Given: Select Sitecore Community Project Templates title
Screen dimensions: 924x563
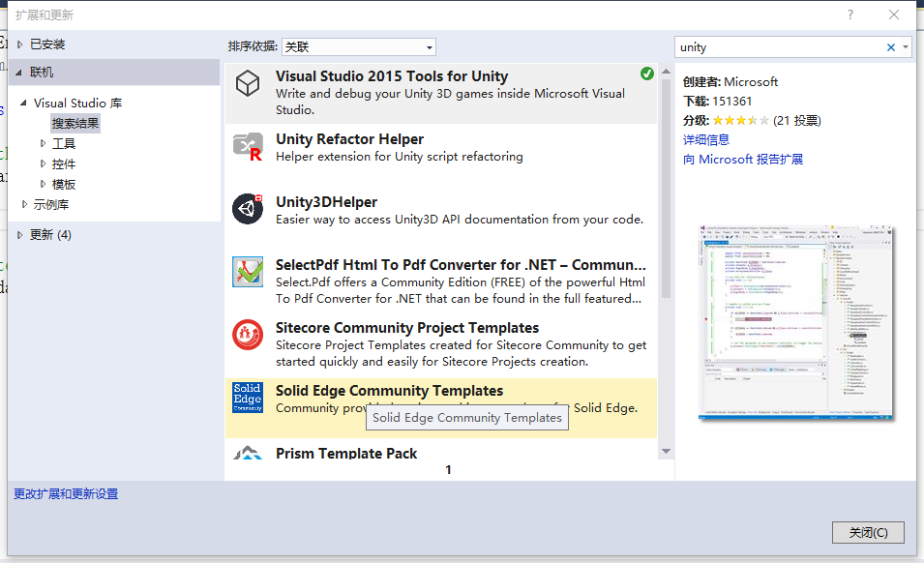Looking at the screenshot, I should 407,328.
